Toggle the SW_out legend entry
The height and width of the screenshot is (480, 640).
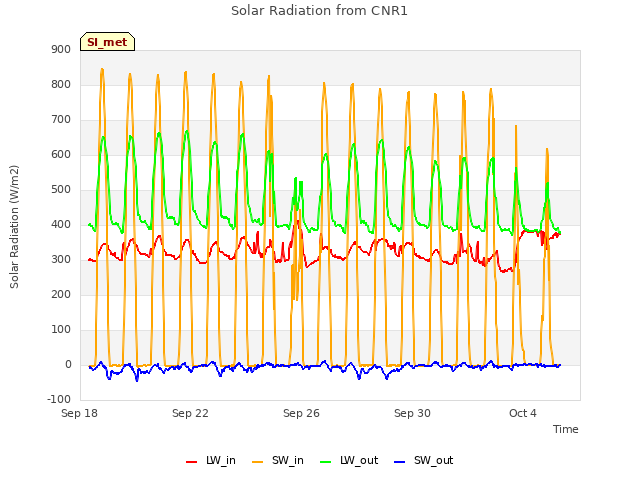coord(424,460)
